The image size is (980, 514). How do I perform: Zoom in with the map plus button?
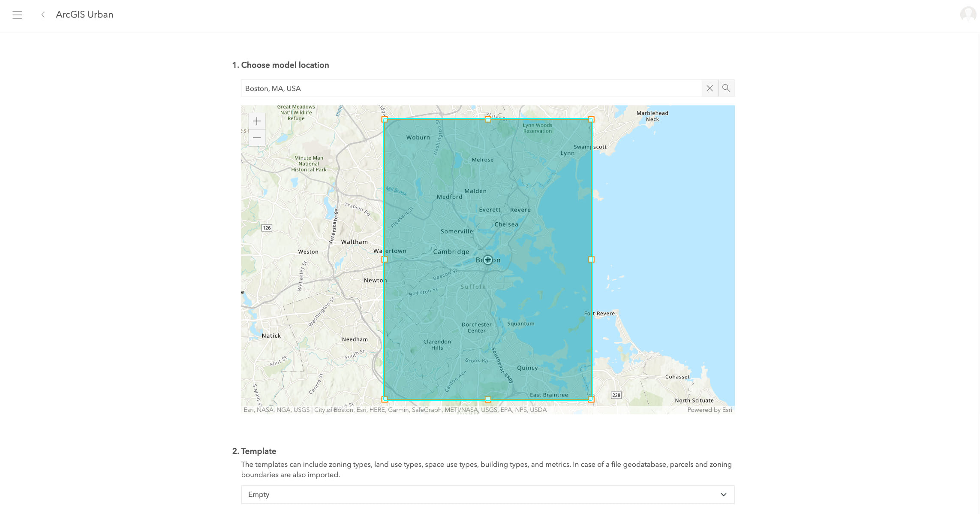tap(256, 121)
